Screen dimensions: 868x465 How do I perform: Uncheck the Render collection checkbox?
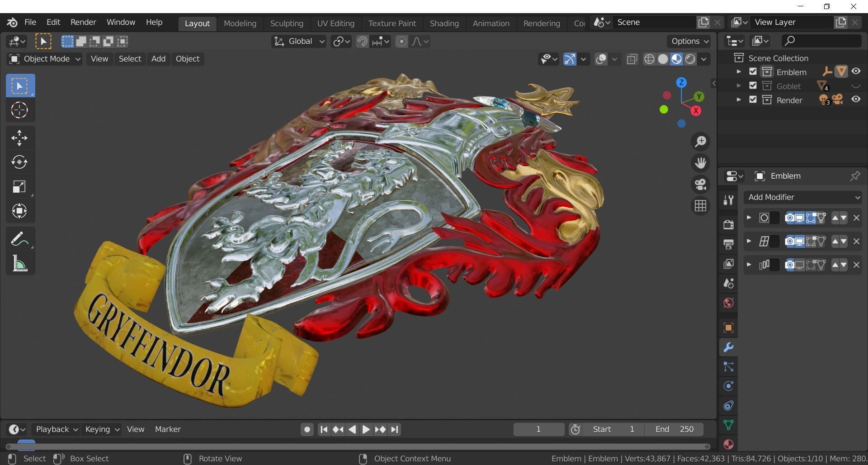coord(753,100)
